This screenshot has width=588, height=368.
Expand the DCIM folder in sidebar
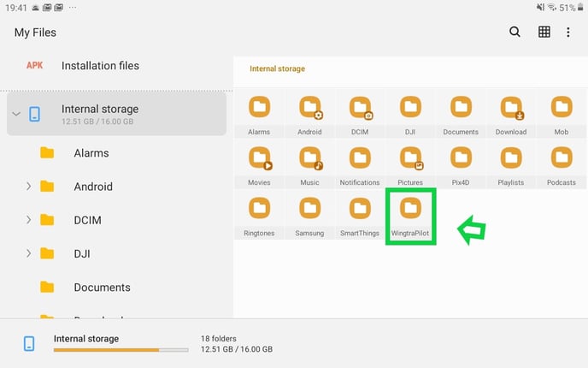click(x=28, y=220)
